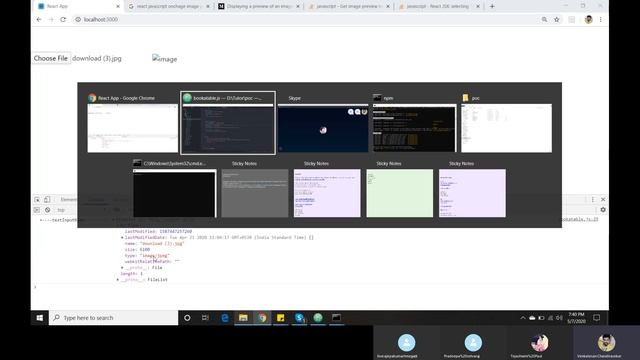Open File Explorer from the taskbar
The image size is (640, 360).
[243, 318]
